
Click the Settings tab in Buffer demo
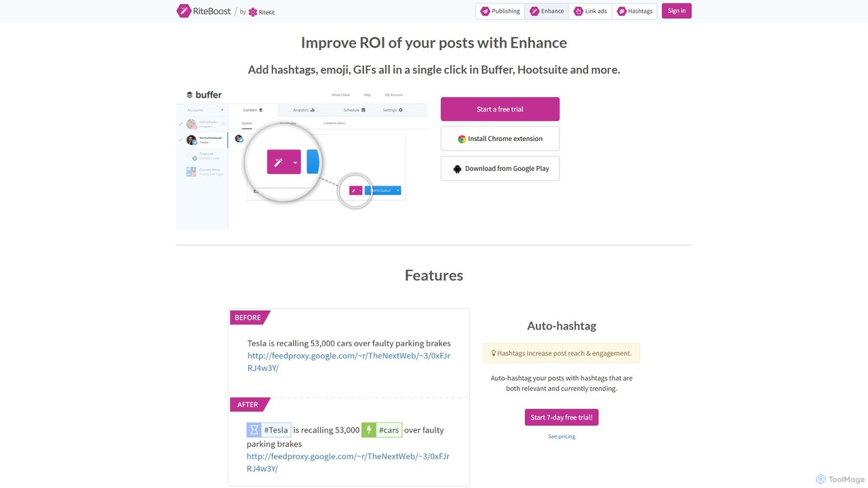click(393, 110)
